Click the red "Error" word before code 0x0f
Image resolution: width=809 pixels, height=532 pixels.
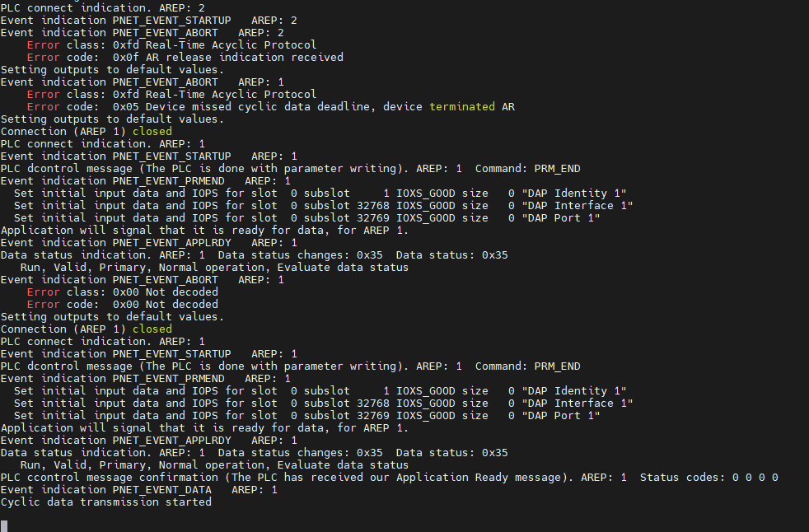[x=43, y=57]
